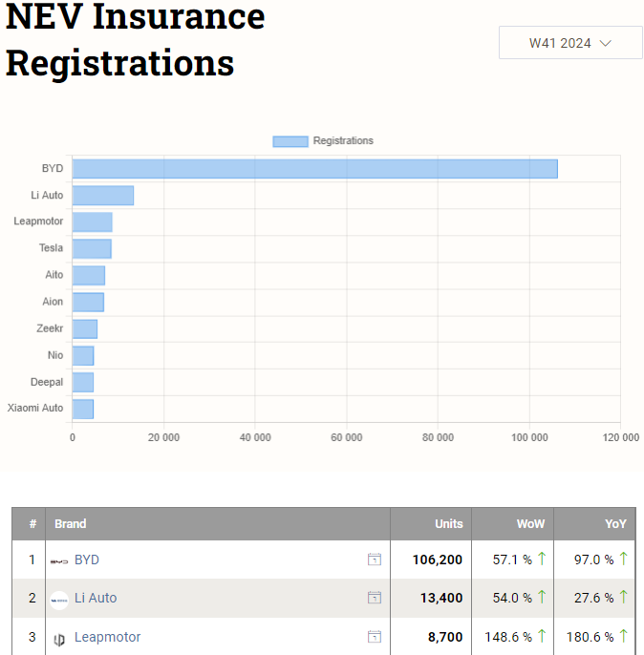Click the Zeekr axis label
This screenshot has width=644, height=655.
tap(50, 328)
